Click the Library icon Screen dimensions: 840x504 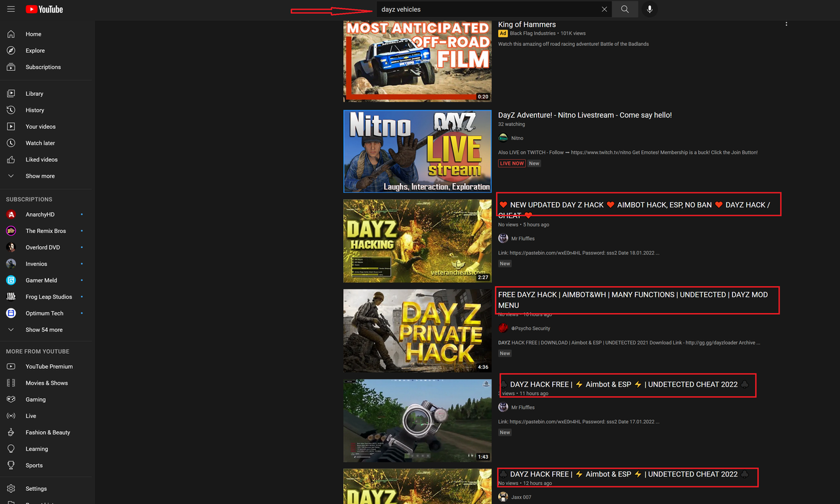coord(11,94)
